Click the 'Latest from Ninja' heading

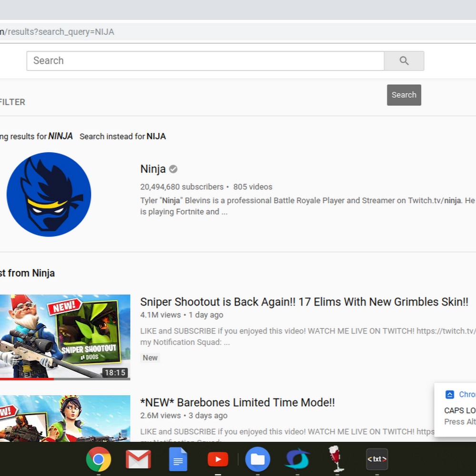tap(27, 273)
